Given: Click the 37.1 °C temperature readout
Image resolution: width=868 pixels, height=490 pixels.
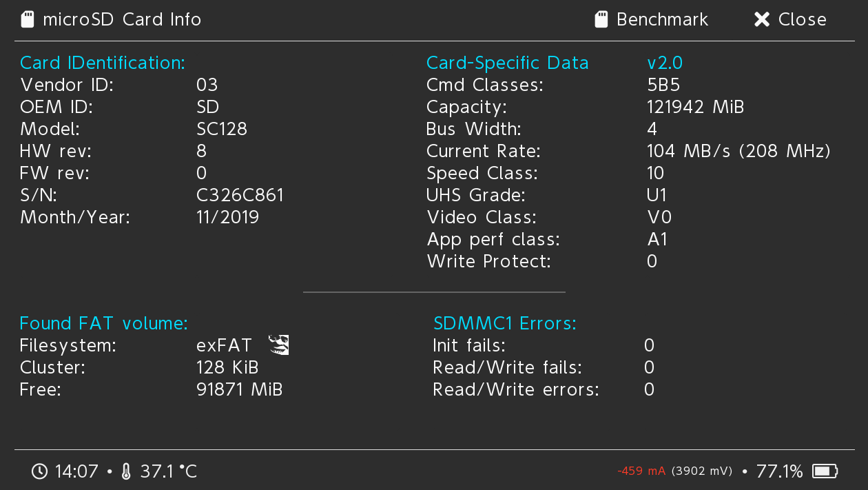Looking at the screenshot, I should 169,471.
